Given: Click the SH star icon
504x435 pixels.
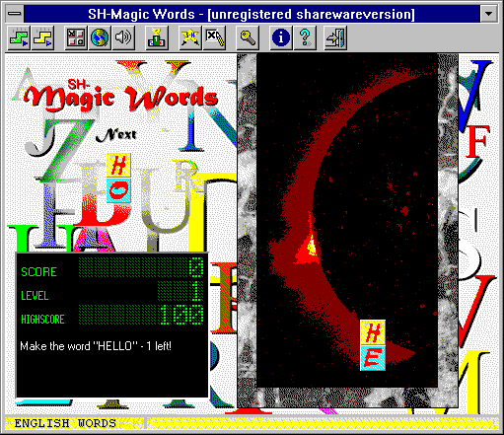Looking at the screenshot, I should (x=190, y=37).
